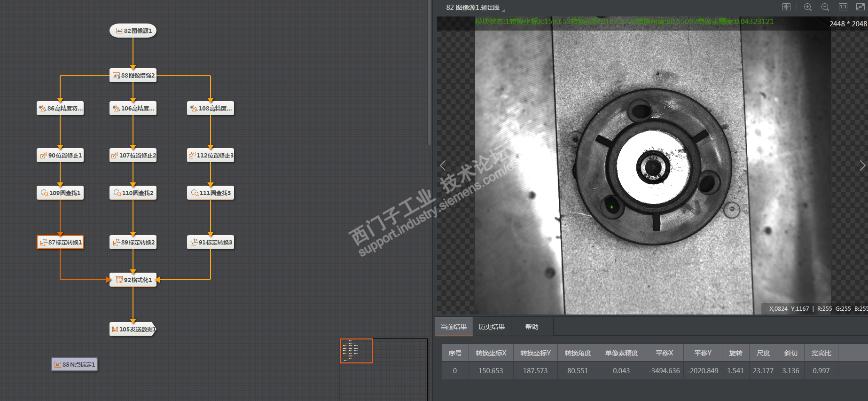This screenshot has height=401, width=868.
Task: Select the 85 N点标定1 node
Action: [x=74, y=364]
